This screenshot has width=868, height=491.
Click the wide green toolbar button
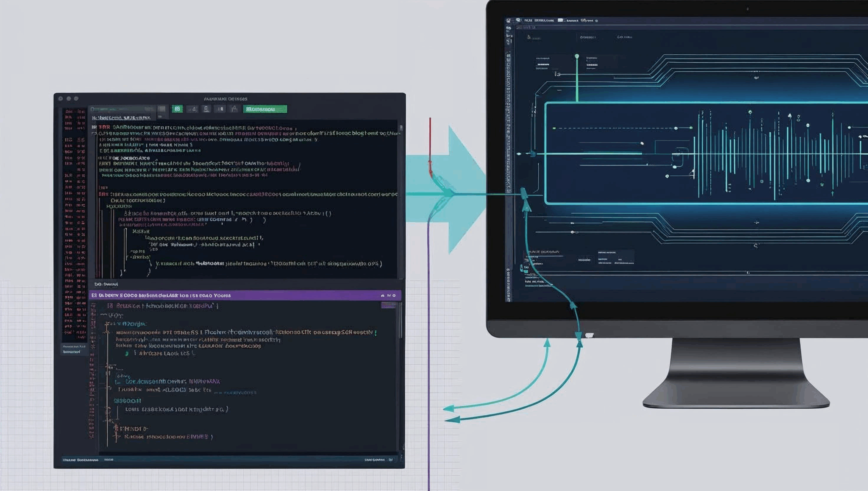click(265, 109)
